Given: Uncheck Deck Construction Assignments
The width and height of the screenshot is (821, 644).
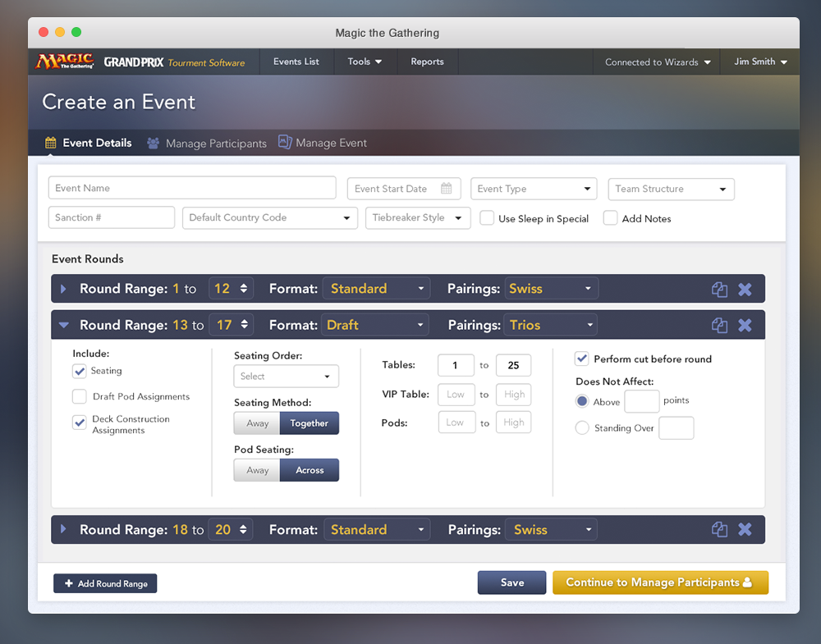Looking at the screenshot, I should 80,422.
